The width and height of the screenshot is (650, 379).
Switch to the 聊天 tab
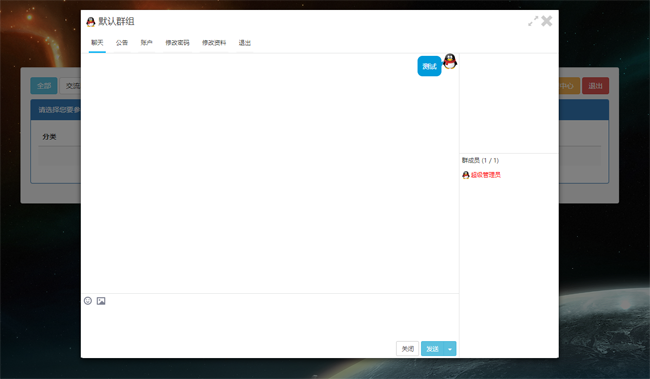(x=97, y=43)
